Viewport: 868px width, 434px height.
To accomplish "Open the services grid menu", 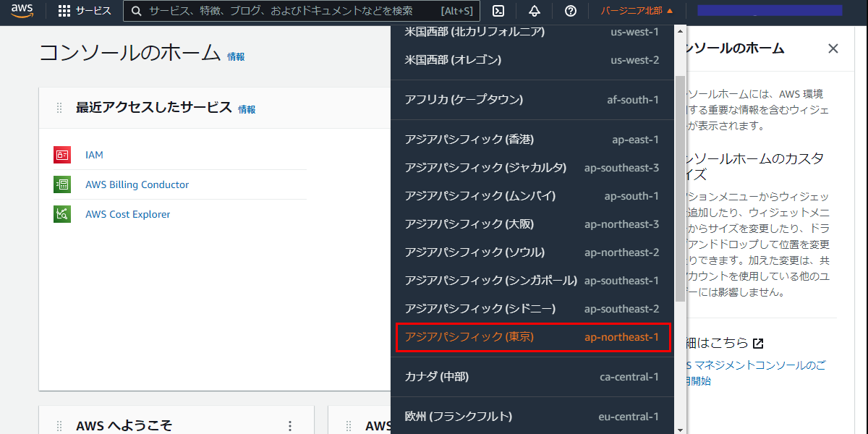I will point(64,11).
